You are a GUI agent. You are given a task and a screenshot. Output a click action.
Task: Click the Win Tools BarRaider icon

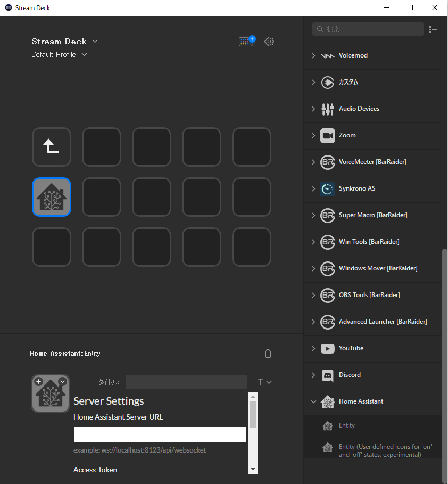point(327,242)
